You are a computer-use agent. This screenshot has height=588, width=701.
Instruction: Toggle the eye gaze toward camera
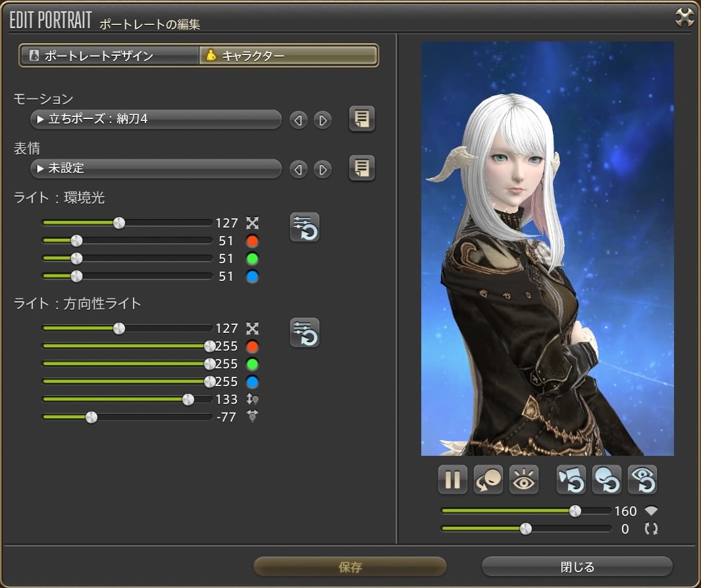[x=524, y=480]
